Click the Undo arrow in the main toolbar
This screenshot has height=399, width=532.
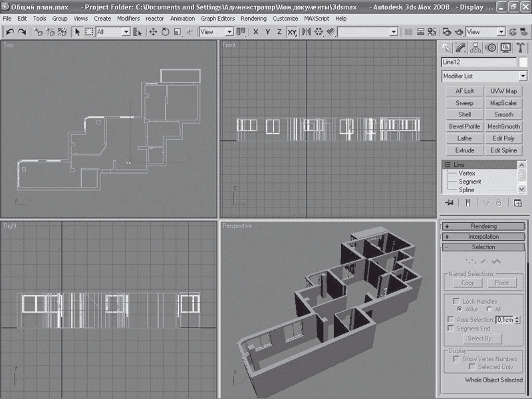[x=10, y=32]
